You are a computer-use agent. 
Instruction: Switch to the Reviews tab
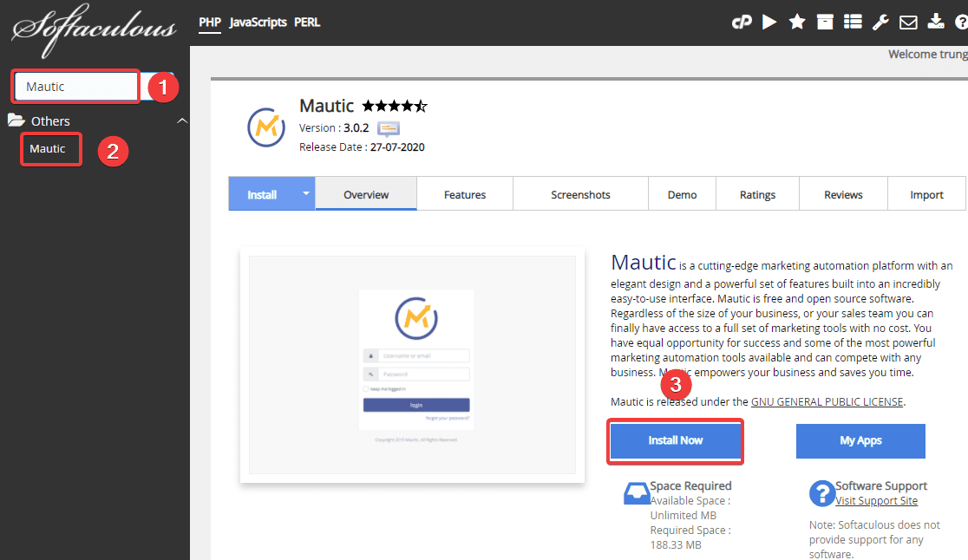[x=843, y=195]
